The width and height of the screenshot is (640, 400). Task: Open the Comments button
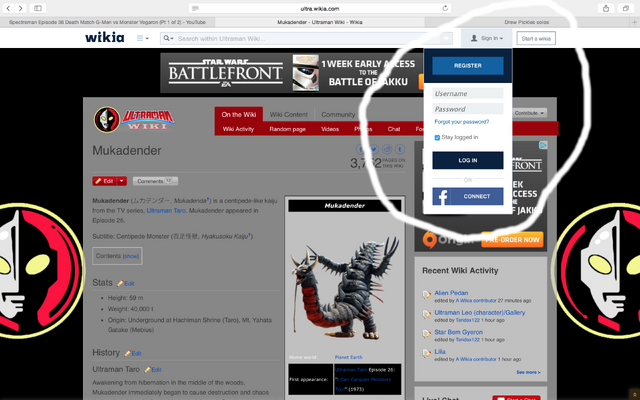coord(155,181)
